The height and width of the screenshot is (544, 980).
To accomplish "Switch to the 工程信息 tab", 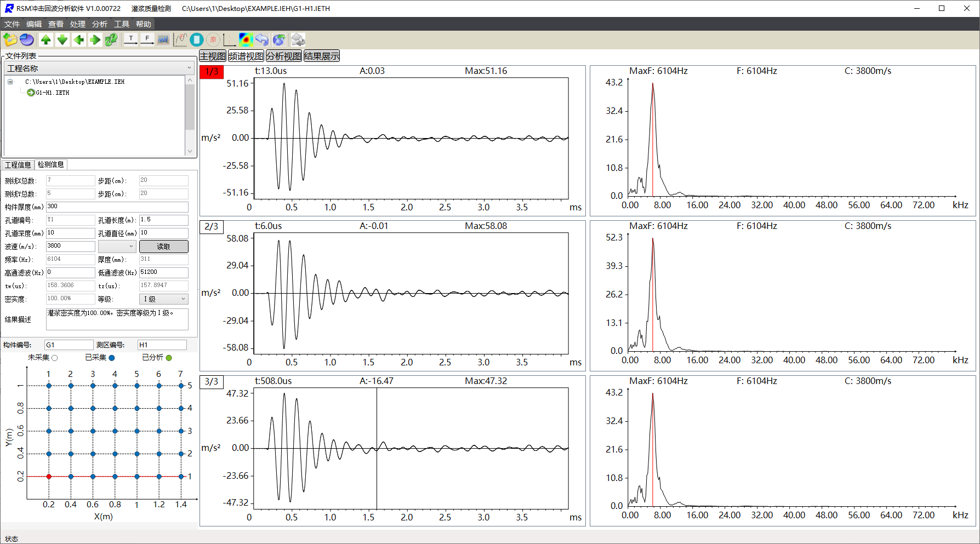I will (18, 165).
